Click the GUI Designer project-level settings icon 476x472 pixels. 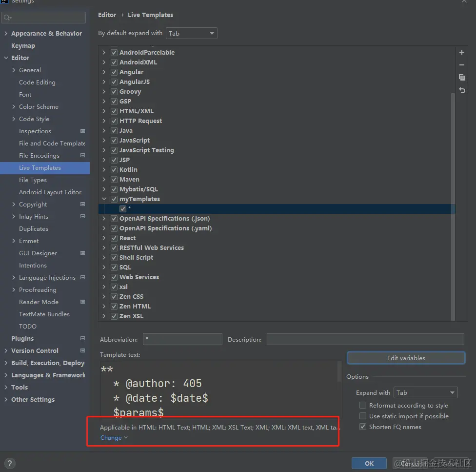point(82,253)
